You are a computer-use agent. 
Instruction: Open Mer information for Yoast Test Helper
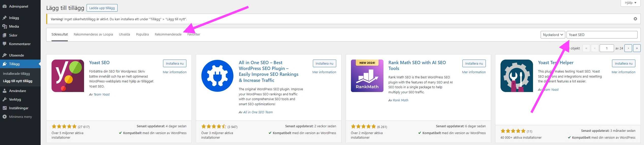623,72
